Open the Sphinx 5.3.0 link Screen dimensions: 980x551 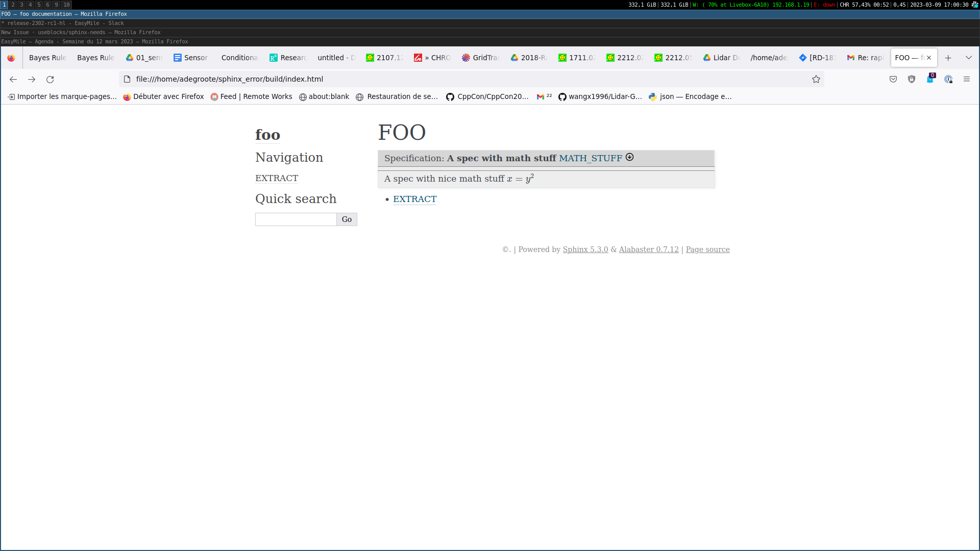coord(585,249)
